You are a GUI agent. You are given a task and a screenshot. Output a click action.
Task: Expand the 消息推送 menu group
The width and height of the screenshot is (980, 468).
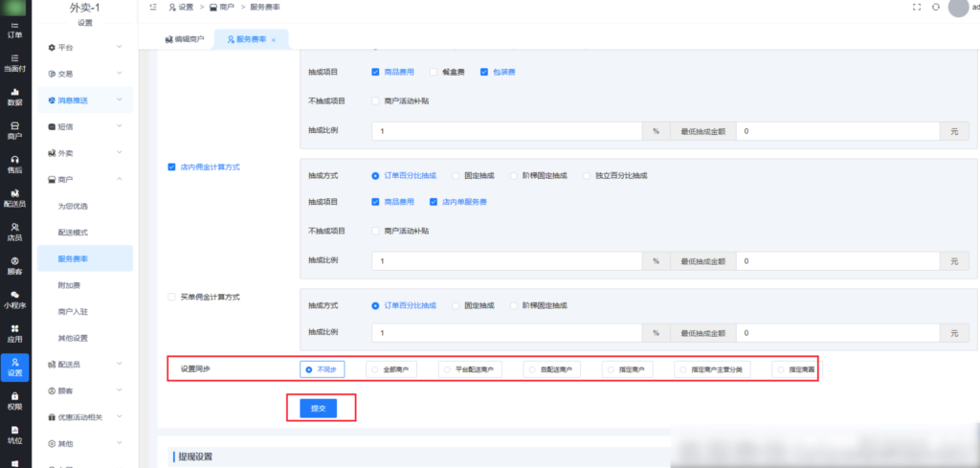[84, 100]
